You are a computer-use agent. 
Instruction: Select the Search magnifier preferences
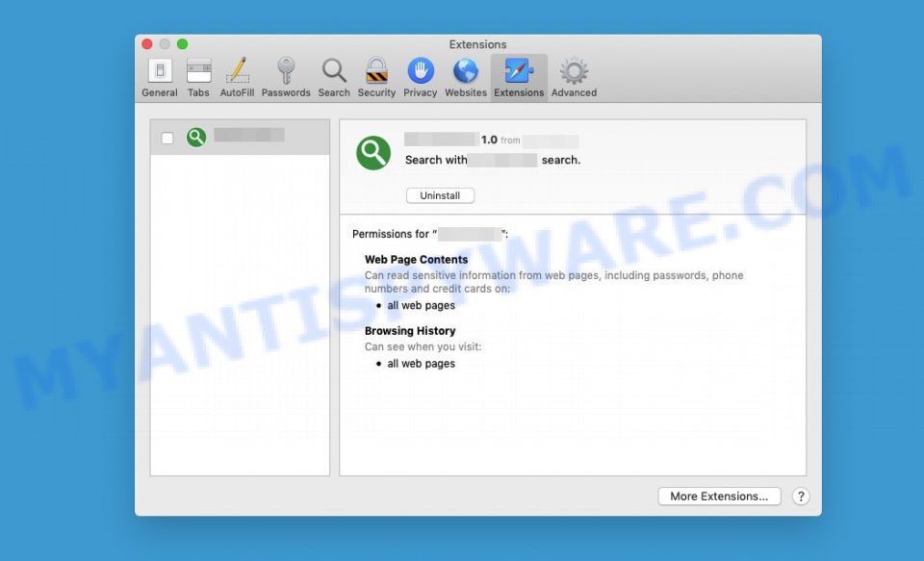point(334,78)
